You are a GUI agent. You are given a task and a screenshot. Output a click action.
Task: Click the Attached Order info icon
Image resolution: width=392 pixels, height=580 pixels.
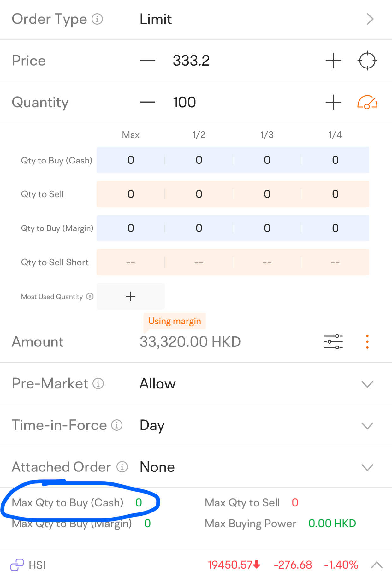click(x=122, y=467)
